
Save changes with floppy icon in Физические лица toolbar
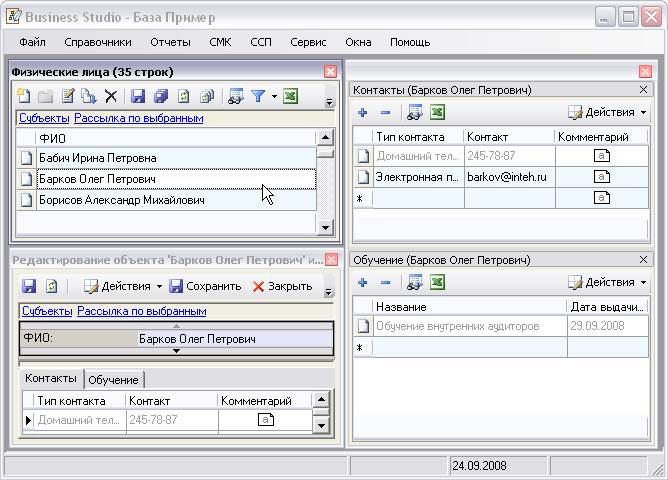(138, 96)
